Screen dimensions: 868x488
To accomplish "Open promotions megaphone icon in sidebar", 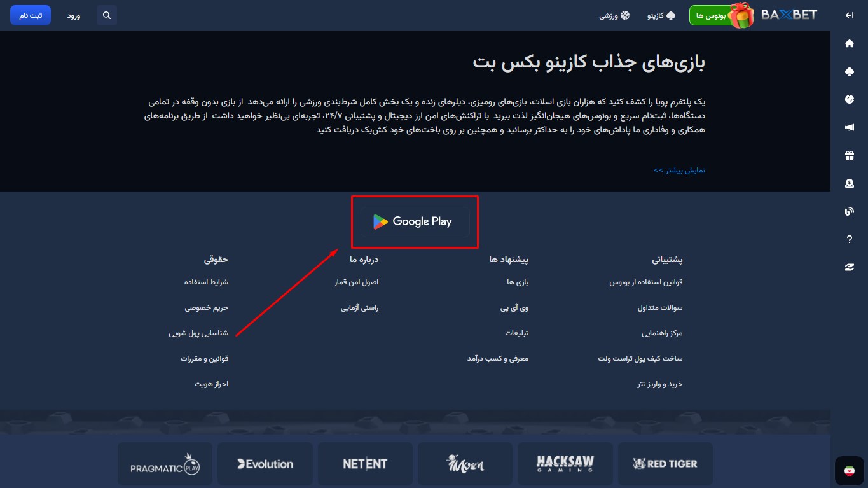I will click(849, 128).
